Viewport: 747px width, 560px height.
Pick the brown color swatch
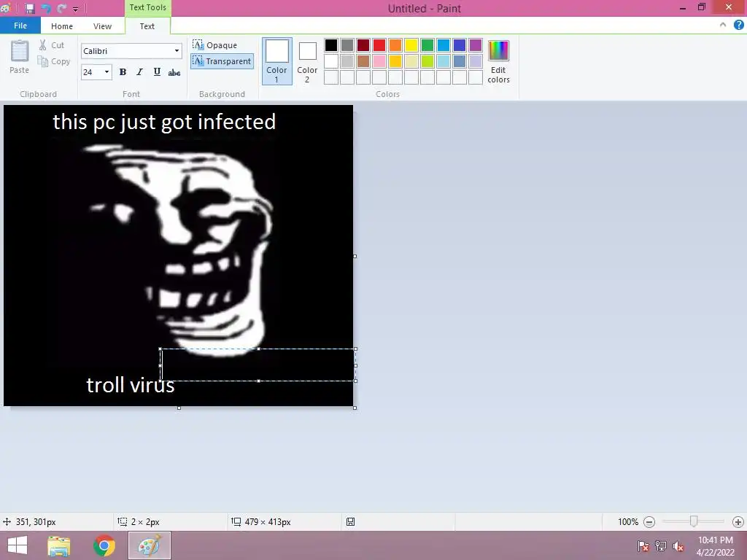pyautogui.click(x=363, y=61)
